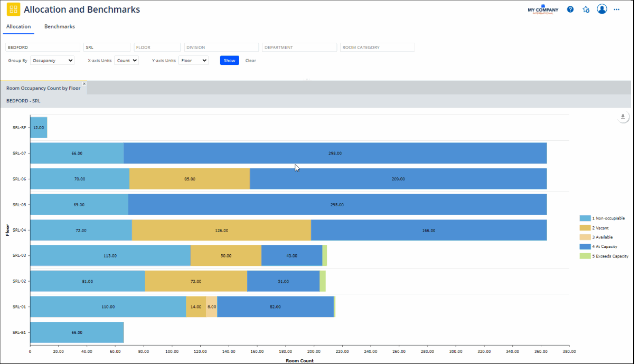Close the Room Occupancy Count by Floor tab
The width and height of the screenshot is (639, 364).
[84, 83]
